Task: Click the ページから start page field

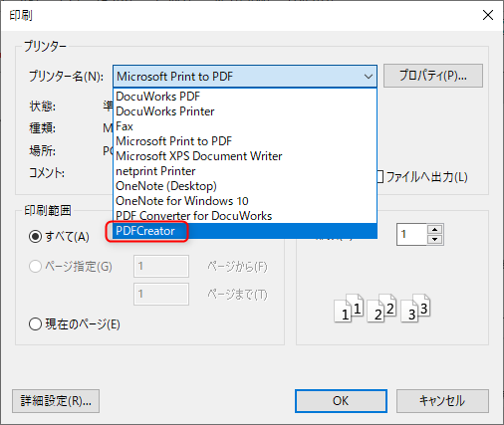Action: (x=161, y=266)
